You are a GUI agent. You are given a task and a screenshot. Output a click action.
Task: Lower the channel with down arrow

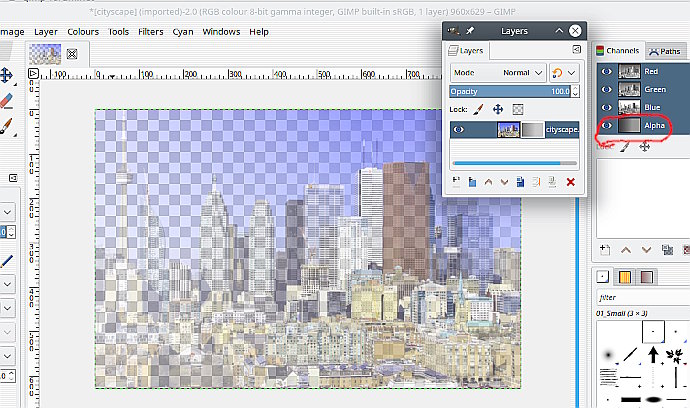pyautogui.click(x=646, y=250)
